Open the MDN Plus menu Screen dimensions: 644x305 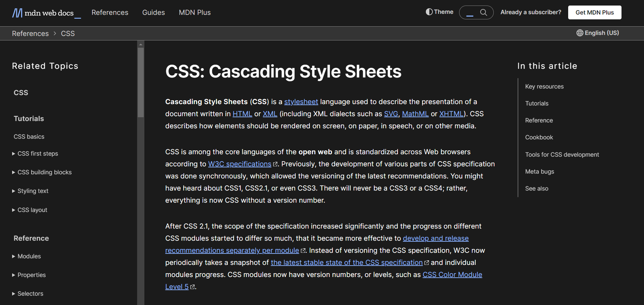pyautogui.click(x=195, y=12)
